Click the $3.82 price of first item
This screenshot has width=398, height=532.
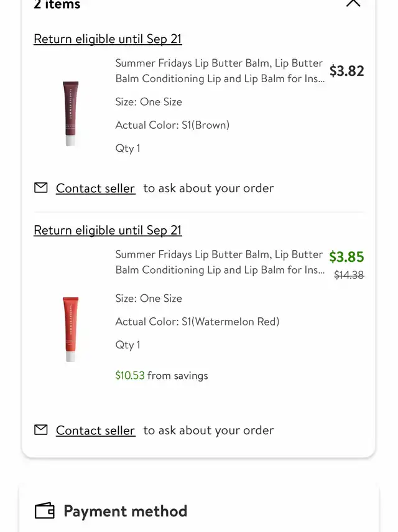click(347, 71)
